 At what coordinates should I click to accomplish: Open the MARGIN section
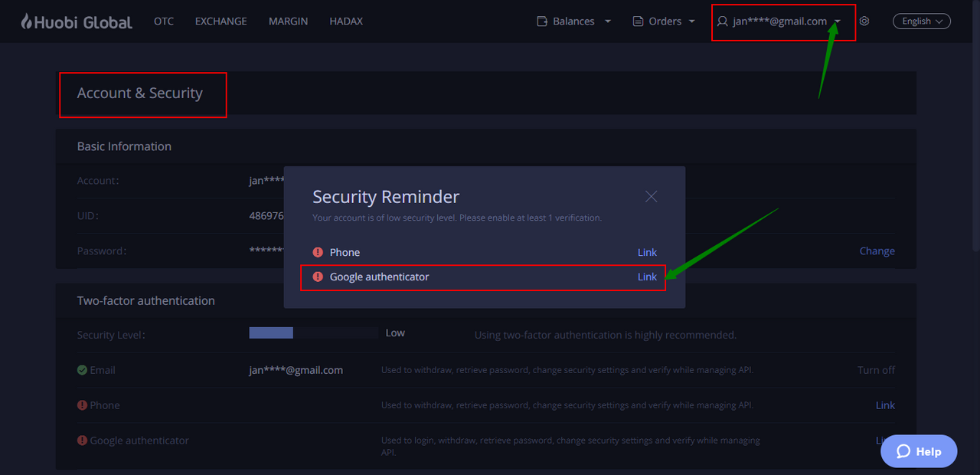(x=289, y=21)
